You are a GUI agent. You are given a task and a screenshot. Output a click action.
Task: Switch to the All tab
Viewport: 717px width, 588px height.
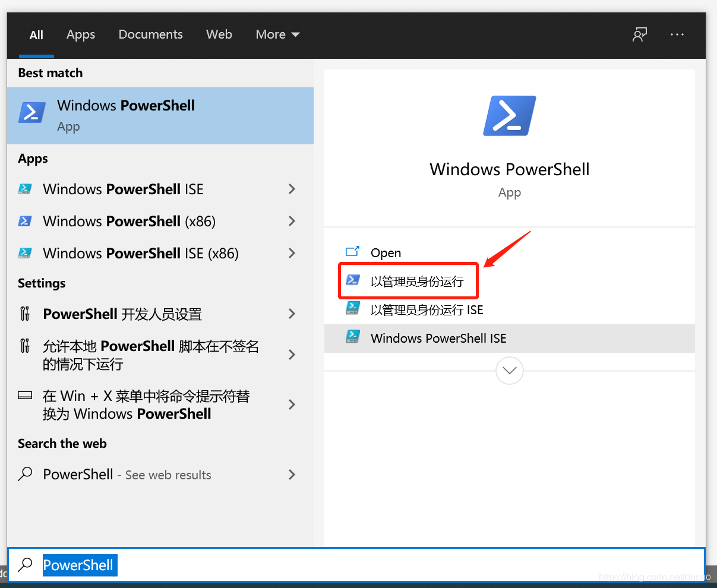[x=36, y=34]
